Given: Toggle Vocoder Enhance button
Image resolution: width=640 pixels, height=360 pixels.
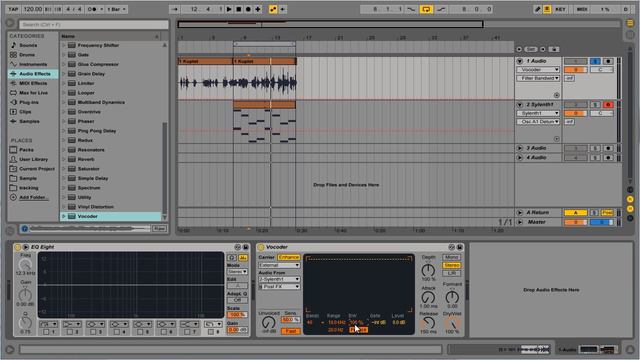Looking at the screenshot, I should click(x=289, y=257).
